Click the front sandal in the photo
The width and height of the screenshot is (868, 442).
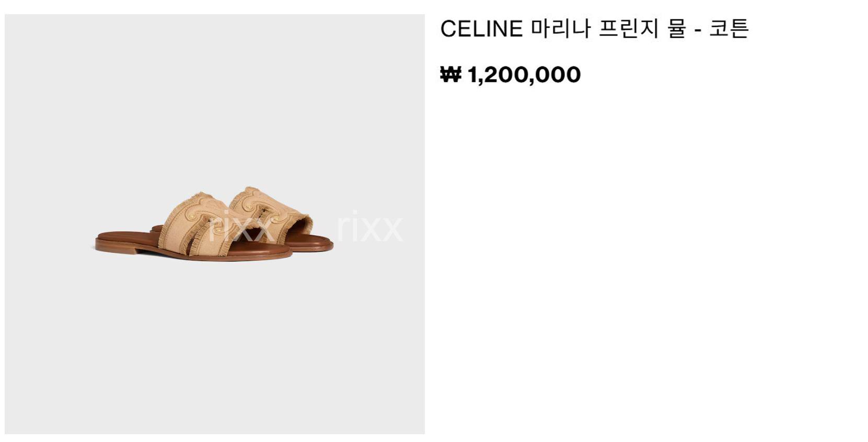(193, 228)
